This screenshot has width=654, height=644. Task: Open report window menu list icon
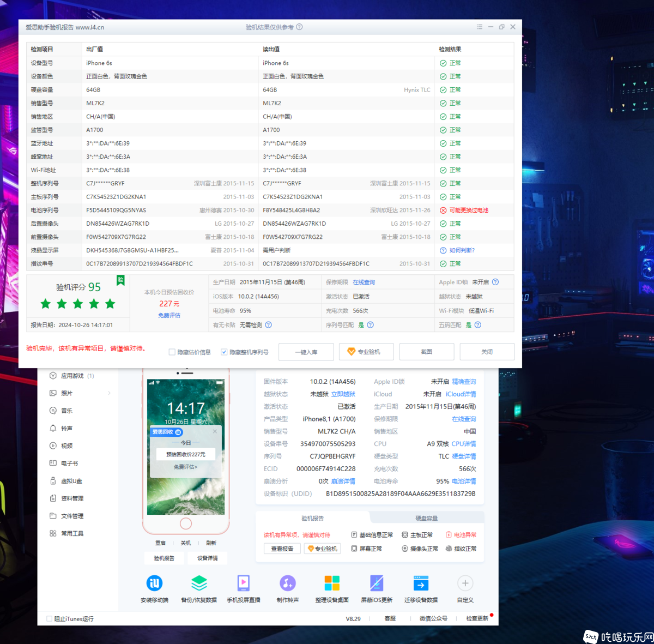pyautogui.click(x=480, y=27)
